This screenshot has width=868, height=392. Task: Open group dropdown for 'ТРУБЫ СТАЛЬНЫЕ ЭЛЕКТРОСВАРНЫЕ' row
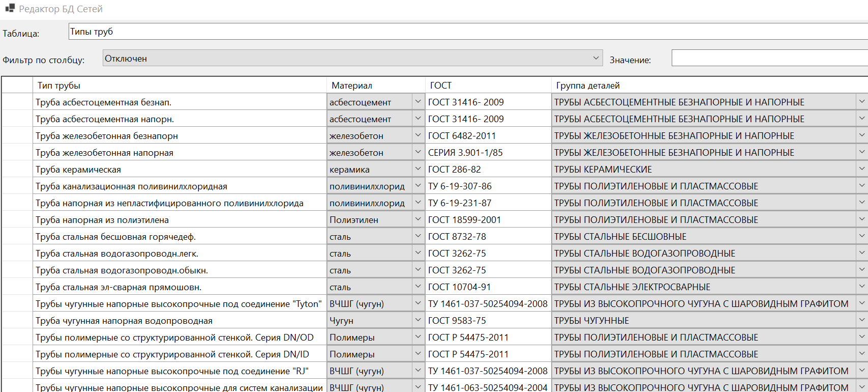[861, 287]
